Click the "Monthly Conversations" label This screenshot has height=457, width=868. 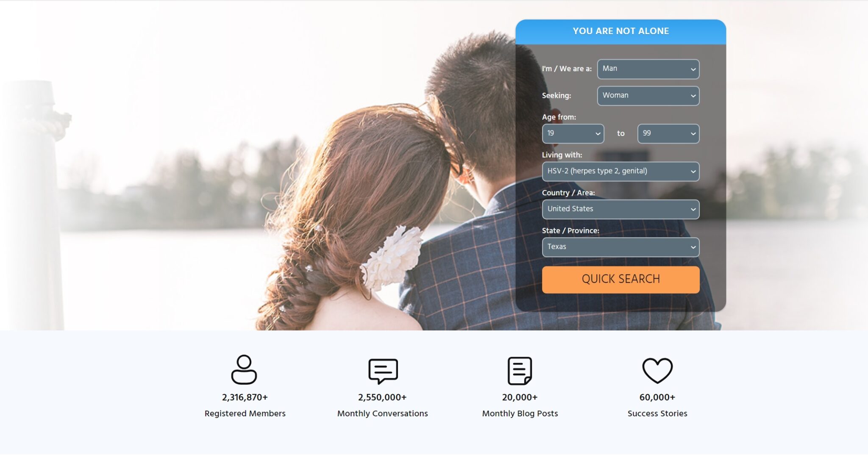382,413
